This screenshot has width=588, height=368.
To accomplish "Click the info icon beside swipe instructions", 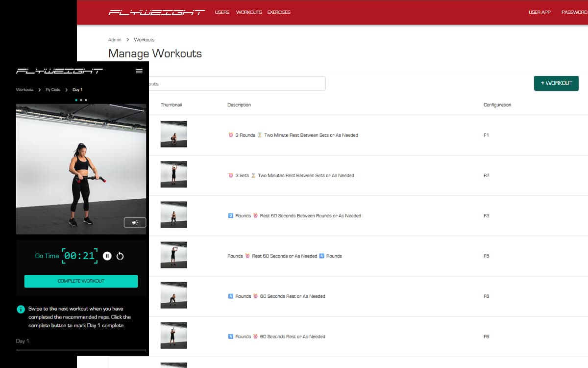I will [21, 309].
